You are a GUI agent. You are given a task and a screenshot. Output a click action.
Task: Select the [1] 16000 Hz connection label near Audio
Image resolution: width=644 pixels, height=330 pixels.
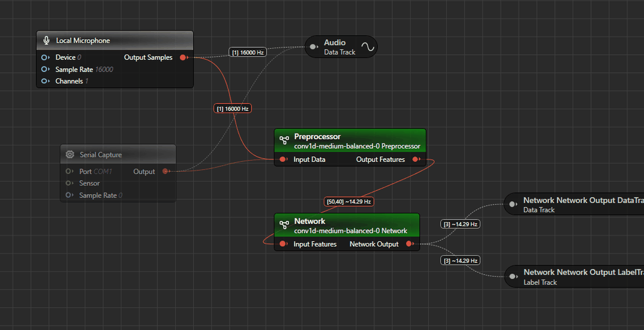click(x=247, y=52)
